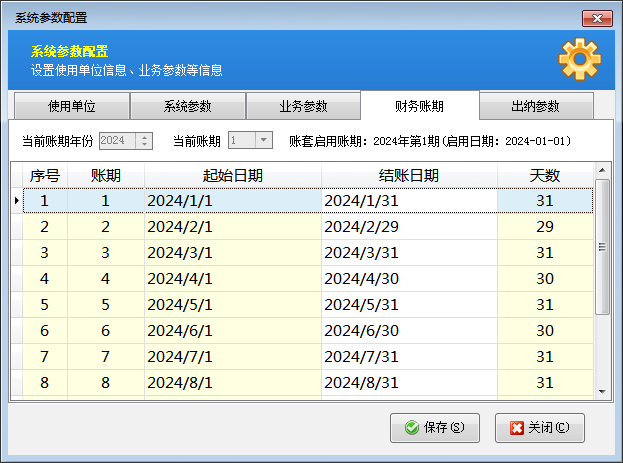The height and width of the screenshot is (463, 623).
Task: Click the 天数 column header
Action: [545, 176]
